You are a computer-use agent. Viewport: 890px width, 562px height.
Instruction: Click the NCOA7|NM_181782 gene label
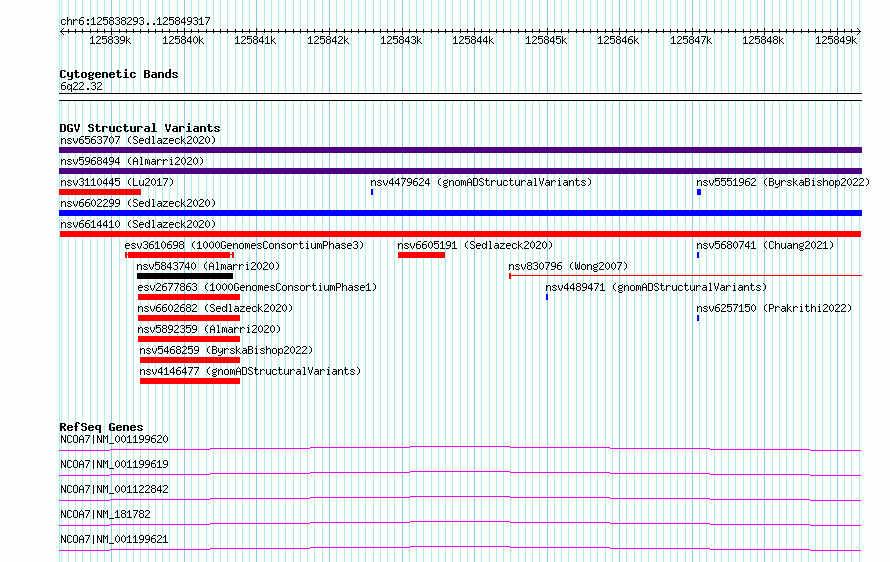click(x=105, y=514)
